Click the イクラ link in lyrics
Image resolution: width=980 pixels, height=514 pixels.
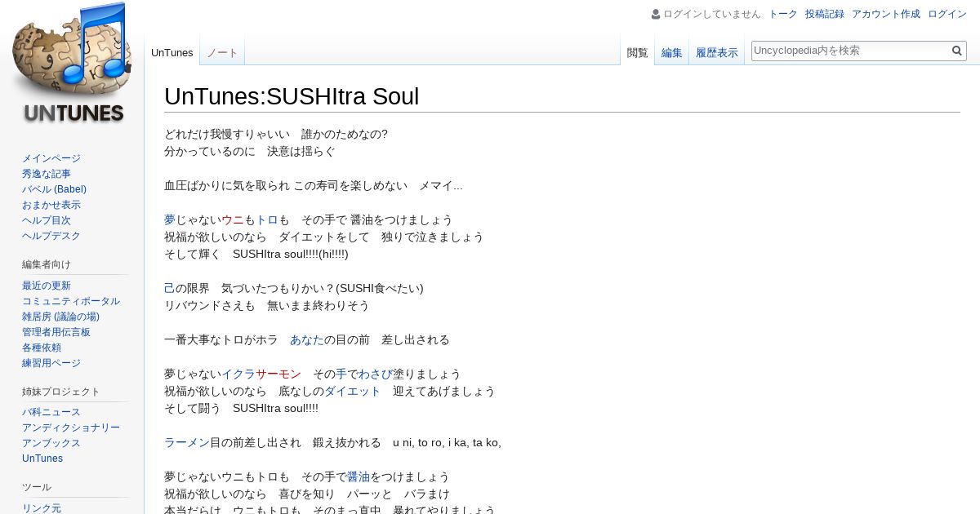coord(238,374)
